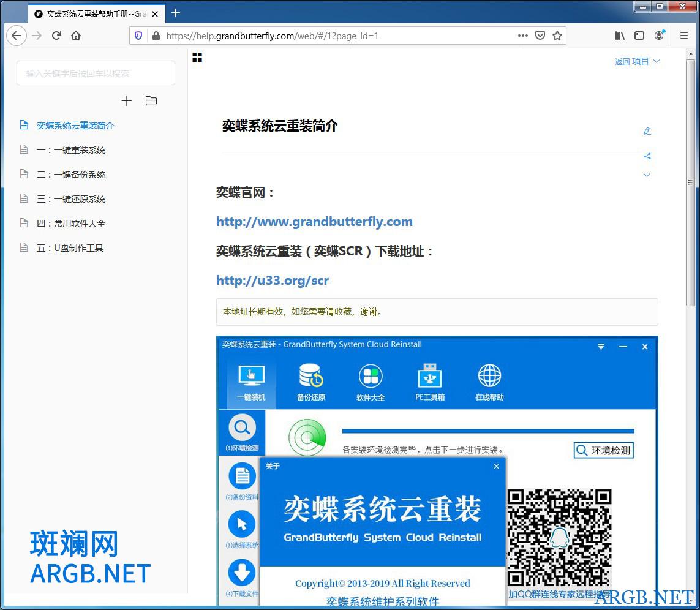Image resolution: width=700 pixels, height=610 pixels.
Task: Click the 环境检测 button in the image
Action: pyautogui.click(x=604, y=450)
